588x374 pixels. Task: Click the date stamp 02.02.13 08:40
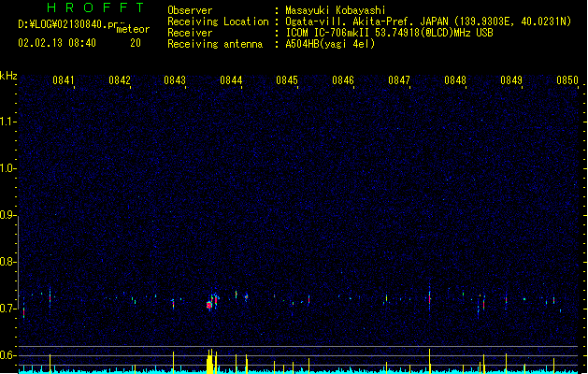[57, 43]
